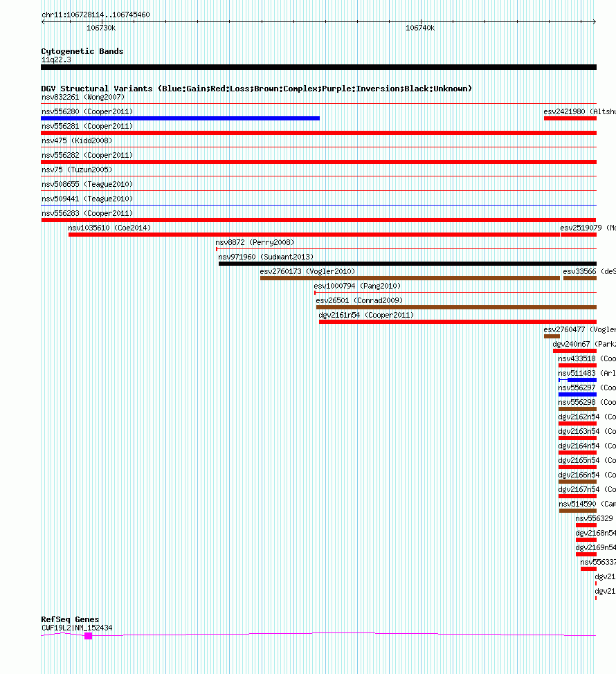Image resolution: width=616 pixels, height=674 pixels.
Task: Click the nsv832261 (Wong2007) variant label
Action: (x=83, y=97)
